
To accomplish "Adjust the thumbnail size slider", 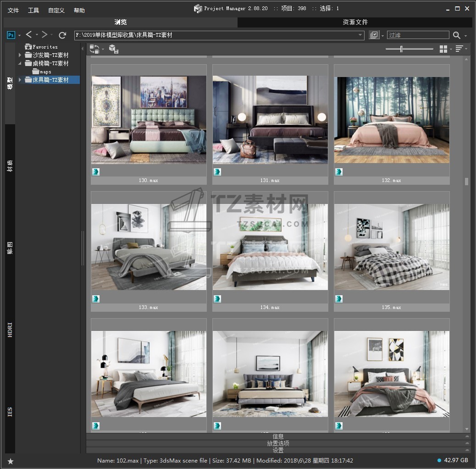I will point(401,49).
